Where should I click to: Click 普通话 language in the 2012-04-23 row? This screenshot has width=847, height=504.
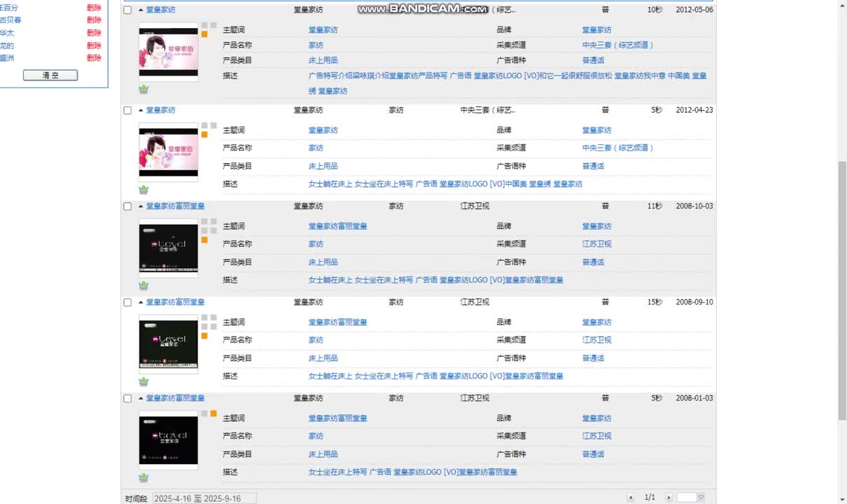tap(593, 166)
